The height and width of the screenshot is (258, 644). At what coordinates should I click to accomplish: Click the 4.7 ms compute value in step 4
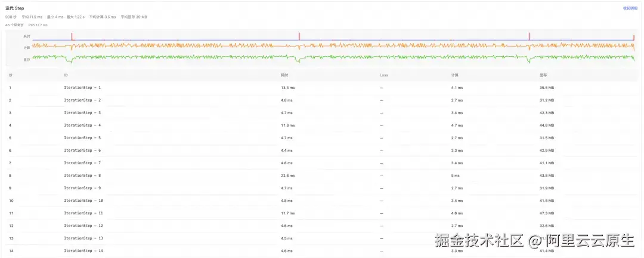[x=457, y=125]
